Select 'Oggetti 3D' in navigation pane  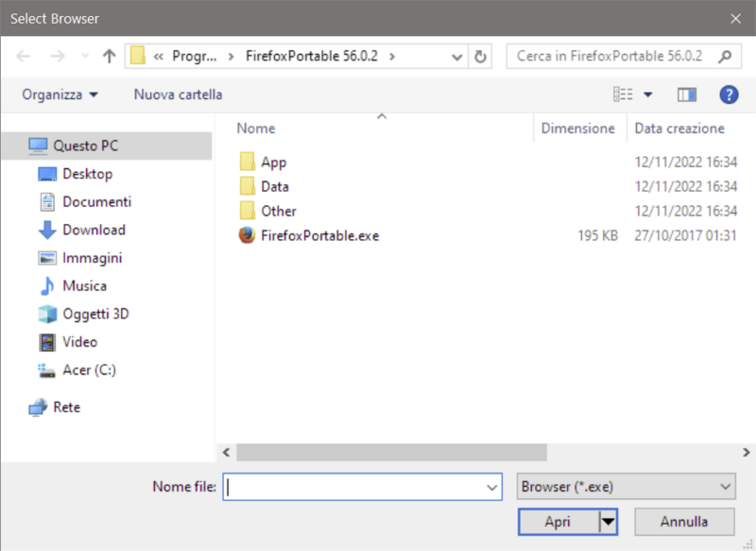pos(95,314)
